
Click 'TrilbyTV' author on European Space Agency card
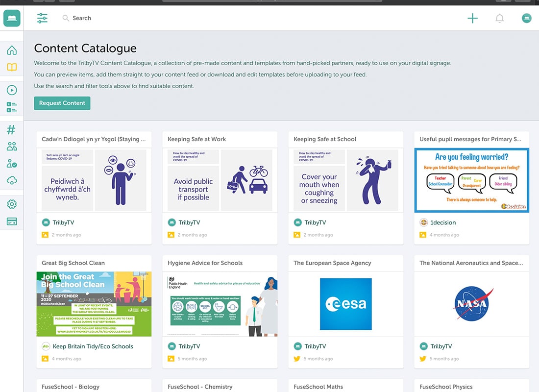[x=315, y=346]
